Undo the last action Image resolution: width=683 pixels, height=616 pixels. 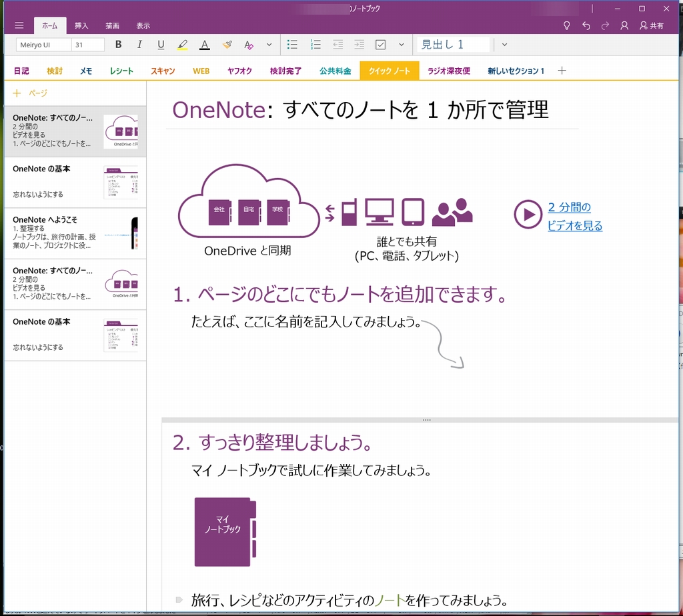(x=586, y=26)
